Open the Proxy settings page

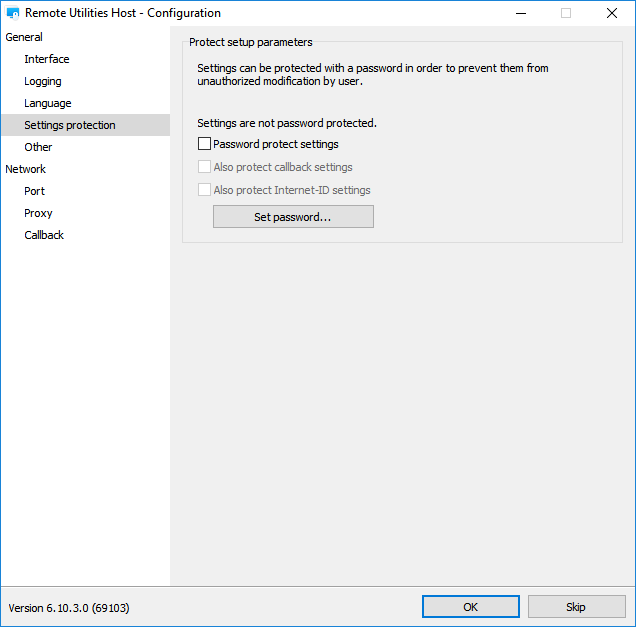coord(38,213)
